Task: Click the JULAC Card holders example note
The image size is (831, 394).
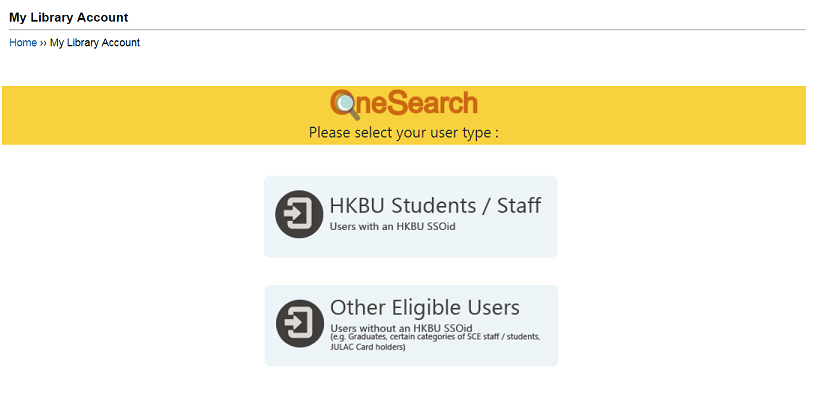Action: click(368, 347)
